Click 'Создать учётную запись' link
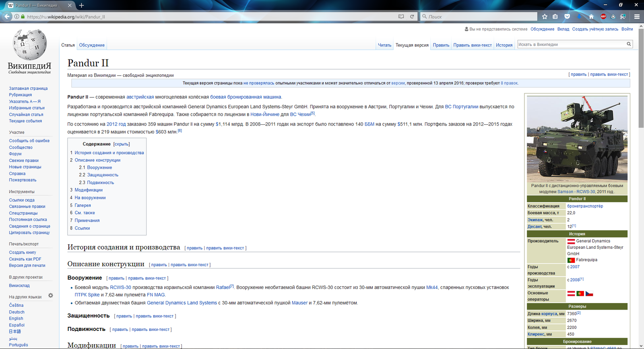Viewport: 644px width, 349px height. point(595,29)
